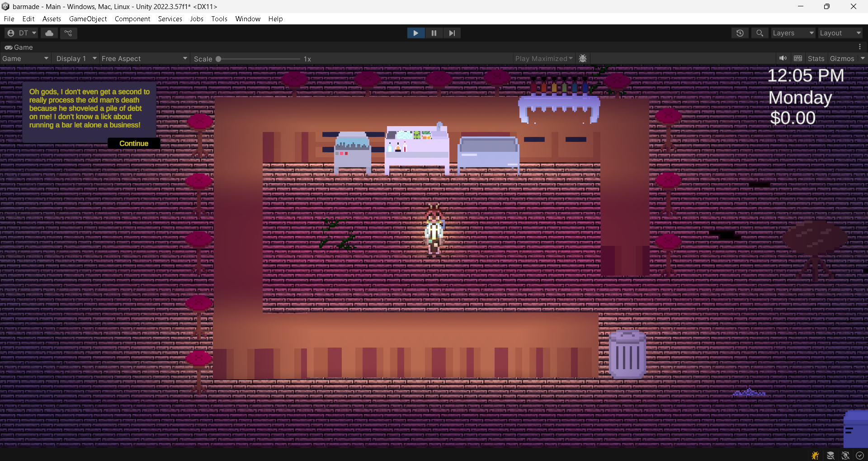Viewport: 868px width, 461px height.
Task: Open the version control icon
Action: (x=68, y=33)
